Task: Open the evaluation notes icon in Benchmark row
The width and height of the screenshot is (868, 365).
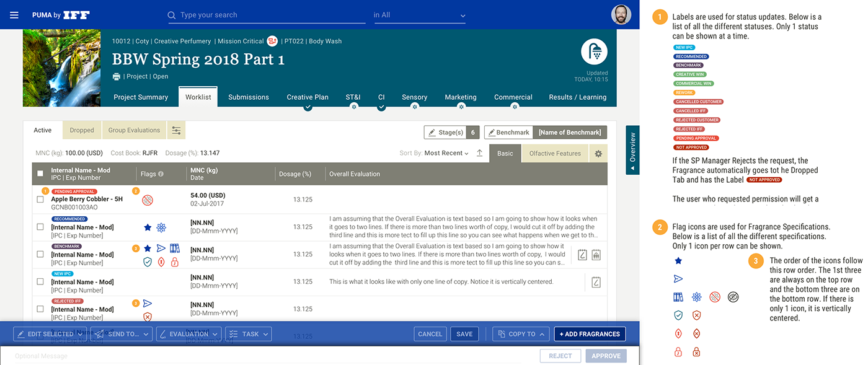Action: pos(582,255)
